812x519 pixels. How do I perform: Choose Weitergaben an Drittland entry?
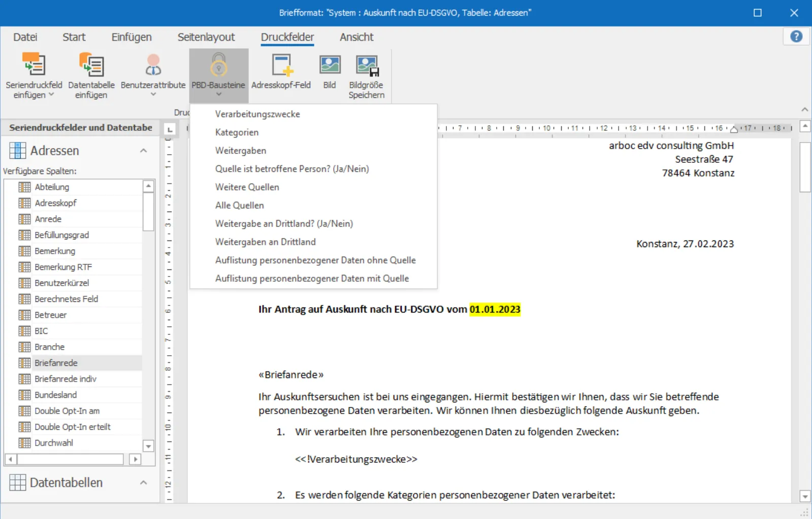coord(313,242)
